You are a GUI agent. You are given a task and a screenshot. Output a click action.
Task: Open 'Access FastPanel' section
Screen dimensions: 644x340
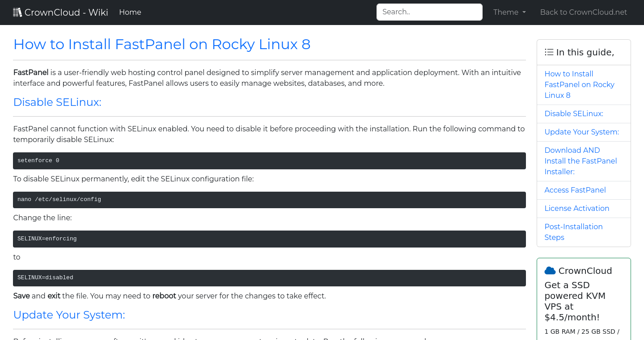(575, 190)
